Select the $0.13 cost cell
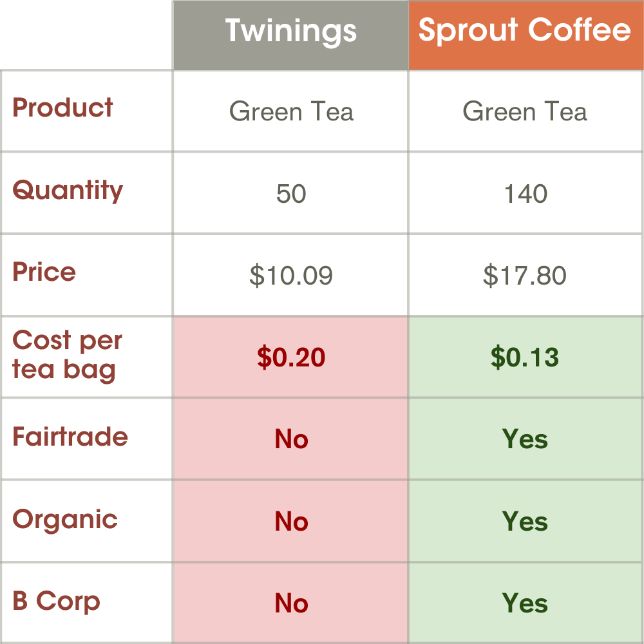This screenshot has width=644, height=644. click(x=525, y=357)
